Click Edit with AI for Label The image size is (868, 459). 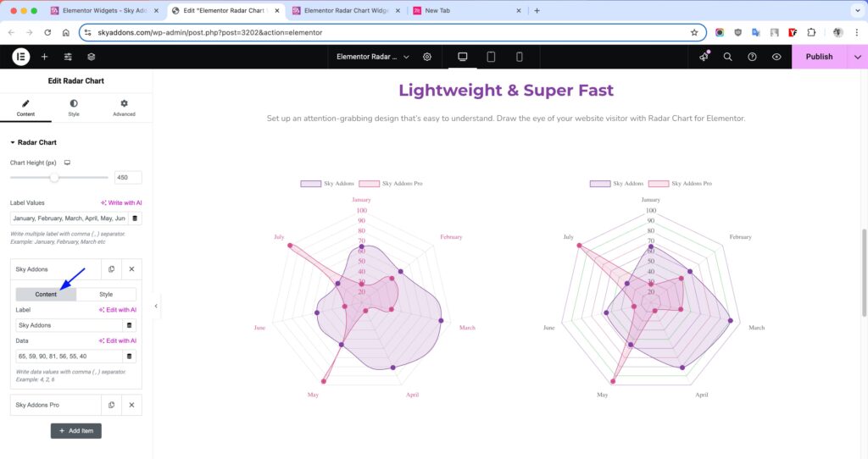coord(117,310)
